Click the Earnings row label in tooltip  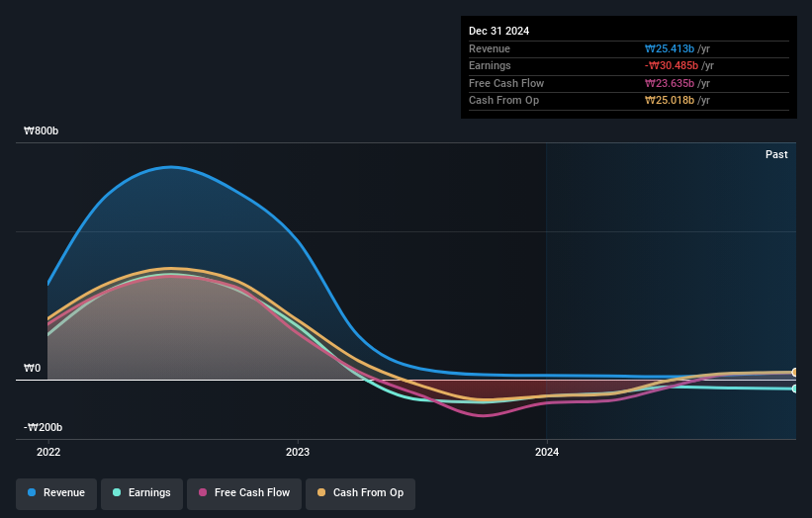[490, 65]
